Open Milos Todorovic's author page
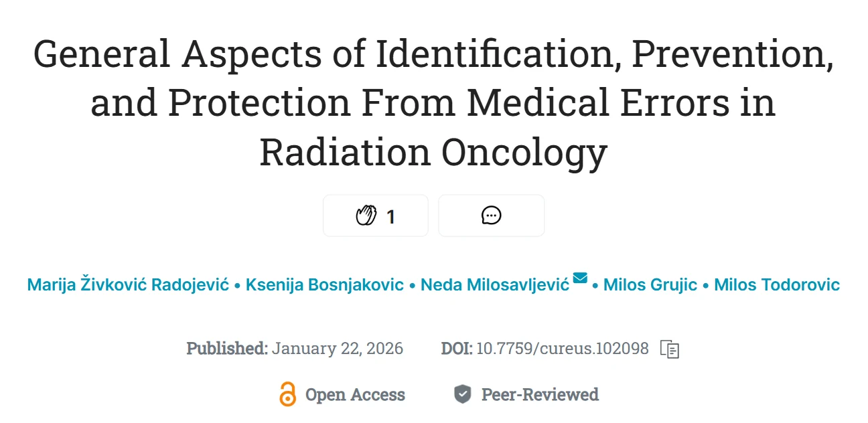The height and width of the screenshot is (423, 868). [776, 284]
